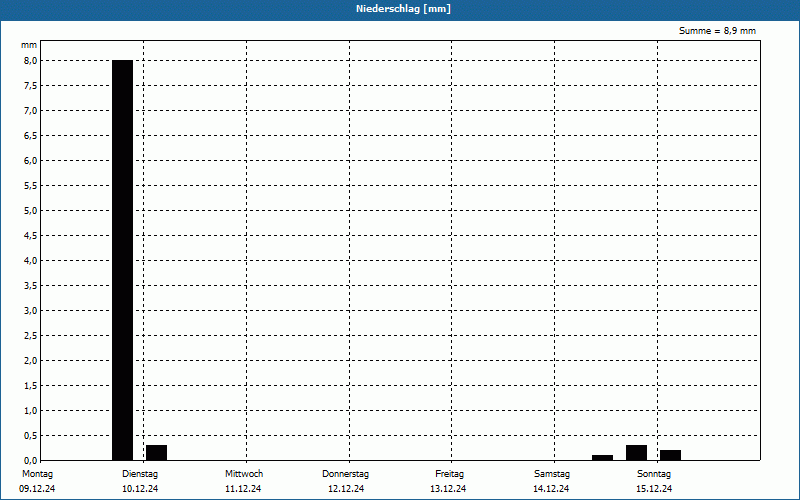The image size is (800, 500).
Task: Click the '3,0' y-axis value
Action: click(x=31, y=311)
